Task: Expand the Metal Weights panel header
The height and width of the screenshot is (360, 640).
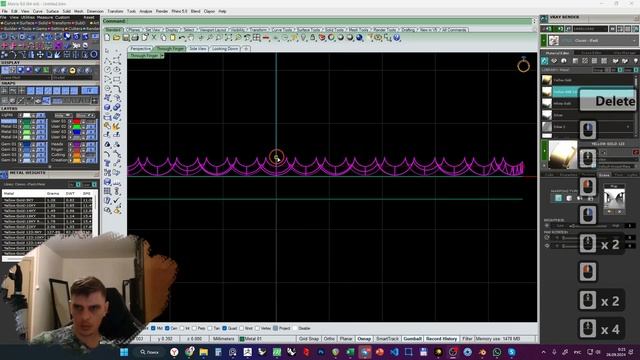Action: pos(49,173)
